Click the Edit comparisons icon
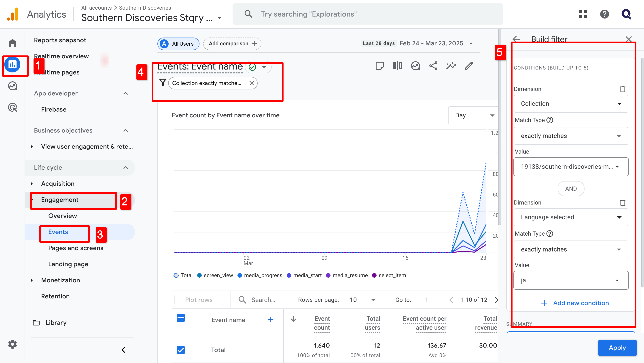644x363 pixels. [x=397, y=66]
